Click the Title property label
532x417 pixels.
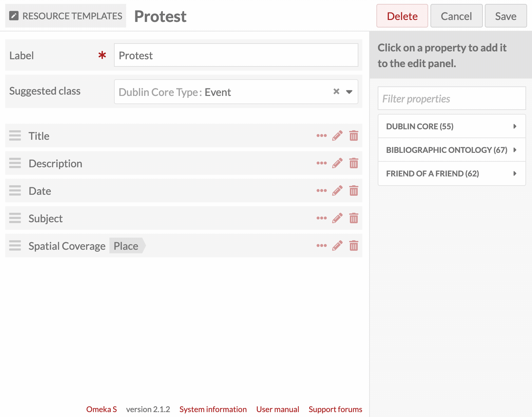pyautogui.click(x=39, y=136)
